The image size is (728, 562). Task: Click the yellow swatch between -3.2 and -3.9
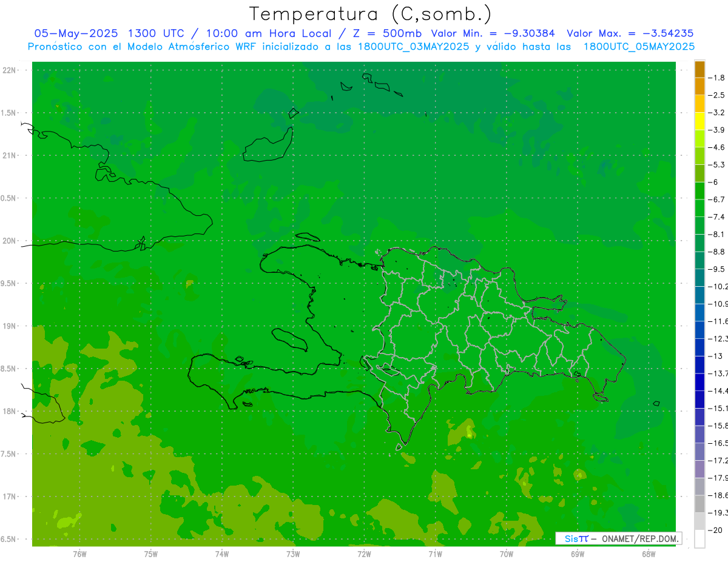(x=699, y=121)
